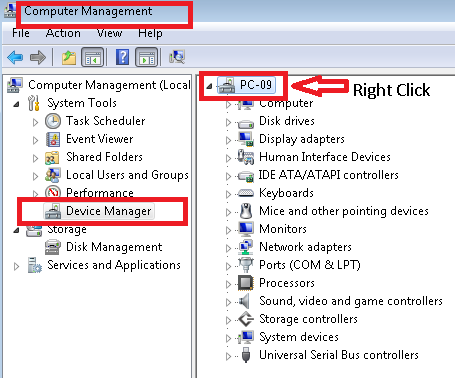The width and height of the screenshot is (455, 378).
Task: Select IDE ATA/ATAPI controllers label
Action: 329,175
